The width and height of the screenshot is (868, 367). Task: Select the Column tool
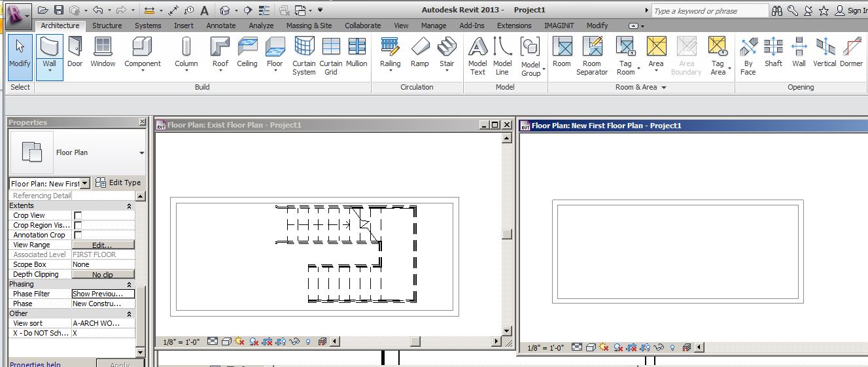click(186, 52)
